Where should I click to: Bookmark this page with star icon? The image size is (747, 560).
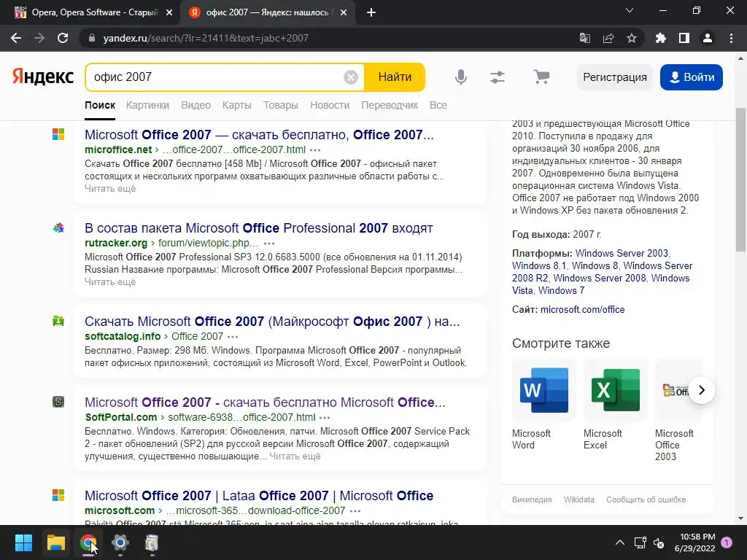[632, 38]
